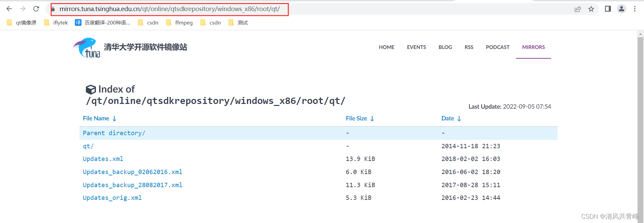Sort by Date column arrow
Viewport: 644px width, 223px height.
(x=459, y=119)
